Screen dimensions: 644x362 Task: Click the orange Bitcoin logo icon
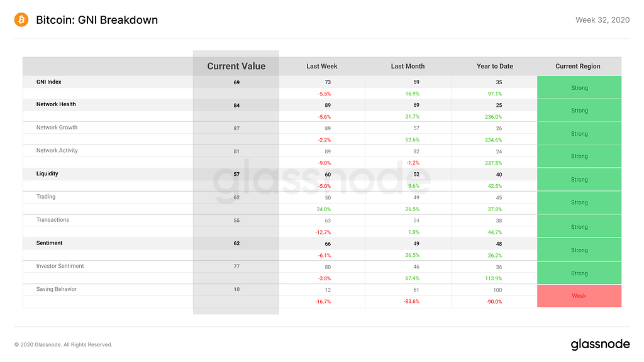coord(21,20)
